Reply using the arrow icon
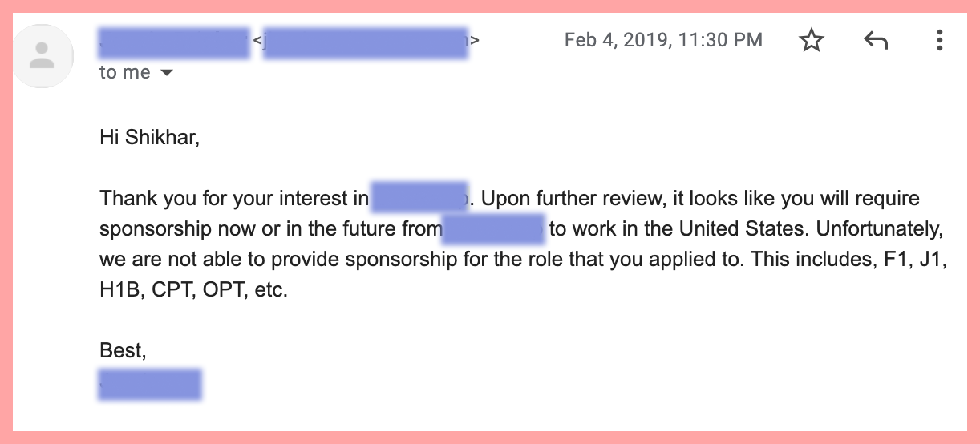This screenshot has height=444, width=980. click(876, 40)
